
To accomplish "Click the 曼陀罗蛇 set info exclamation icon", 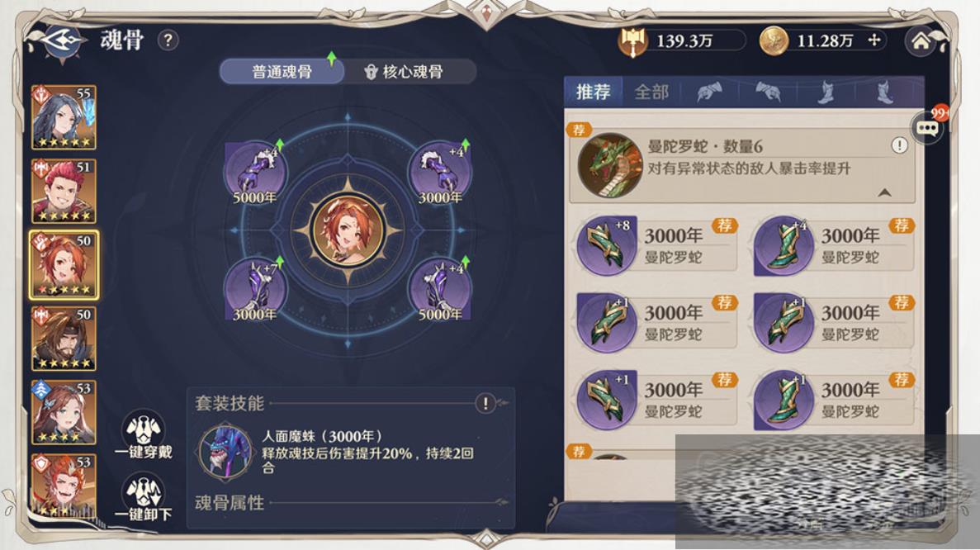I will click(899, 145).
